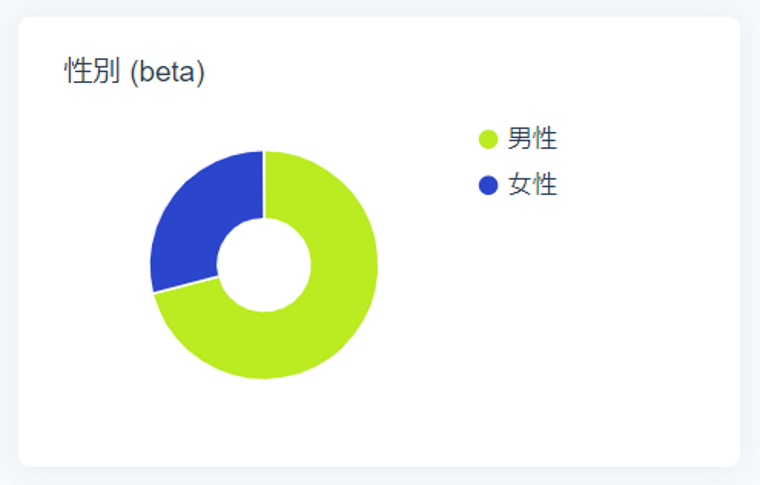Click the left white divider between donut segments
The width and height of the screenshot is (760, 485).
(x=186, y=284)
